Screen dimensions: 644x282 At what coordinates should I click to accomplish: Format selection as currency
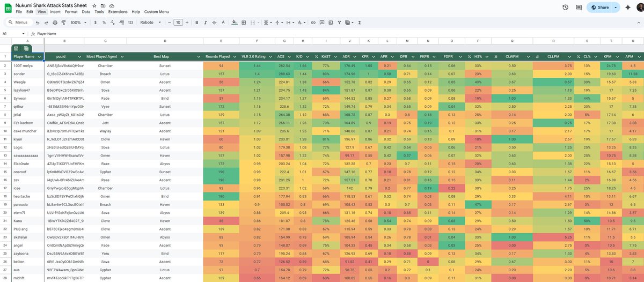point(96,23)
